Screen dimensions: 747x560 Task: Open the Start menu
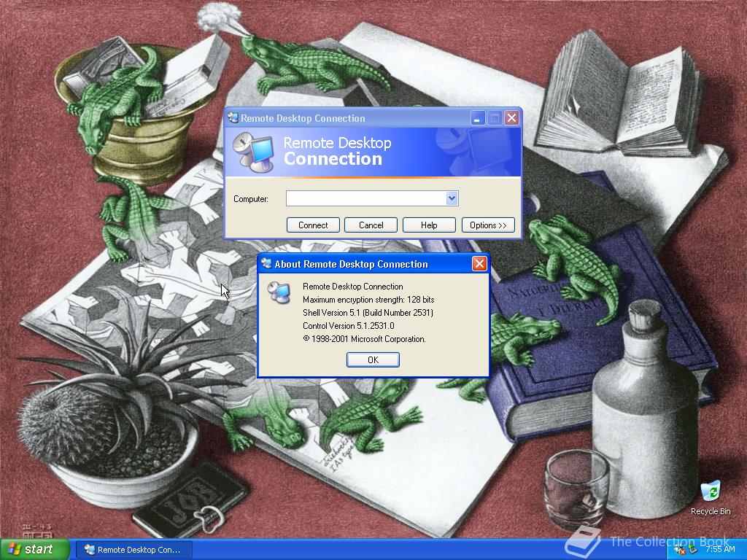(x=34, y=549)
